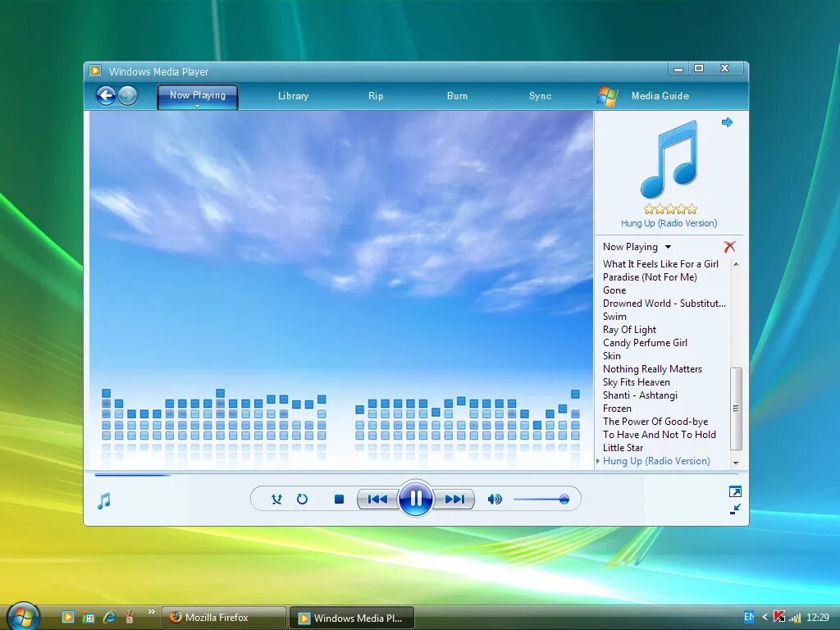Screen dimensions: 840x630
Task: Click the Windows flag logo beside Media Guide
Action: (x=607, y=97)
